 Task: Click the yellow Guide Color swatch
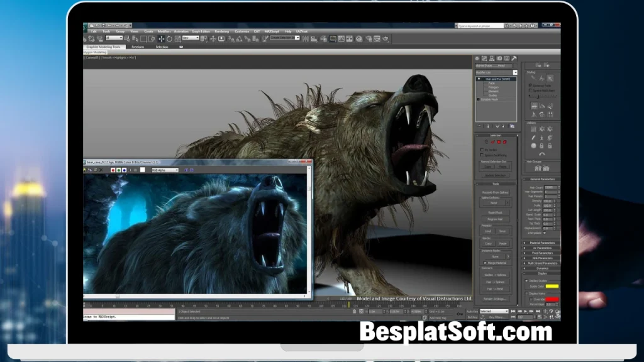point(553,285)
